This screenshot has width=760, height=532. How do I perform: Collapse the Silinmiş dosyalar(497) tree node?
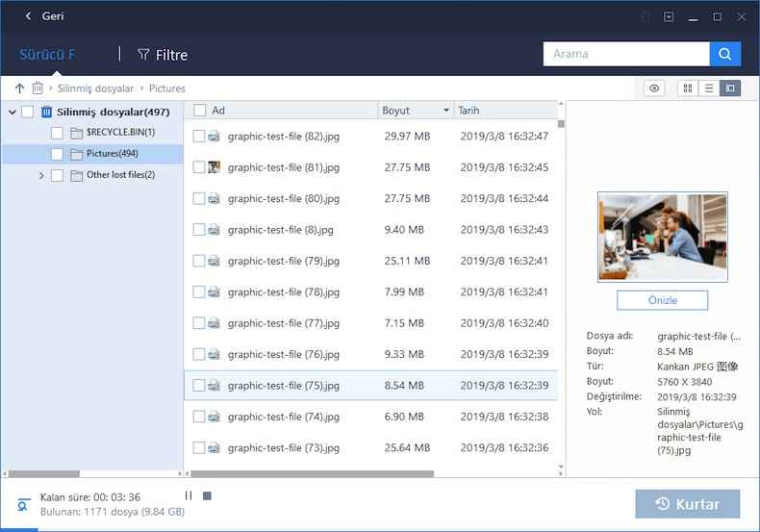click(13, 112)
